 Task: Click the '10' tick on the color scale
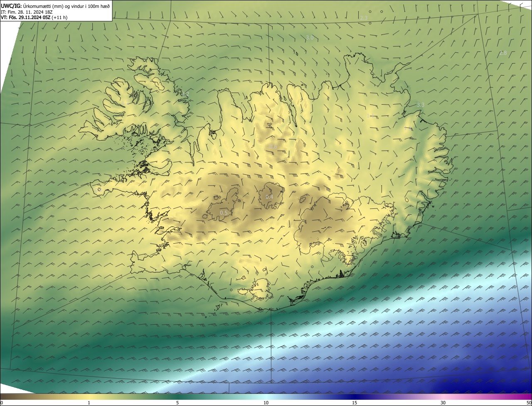(x=266, y=403)
